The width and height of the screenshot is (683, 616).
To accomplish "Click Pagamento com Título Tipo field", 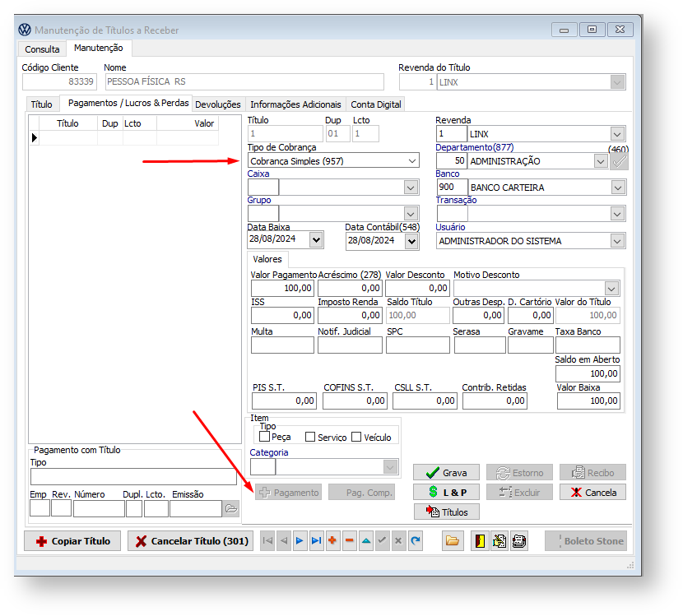I will 133,477.
